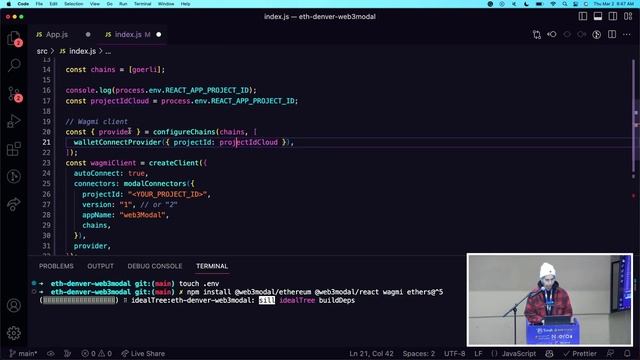Open the Run and Debug view

tap(13, 121)
